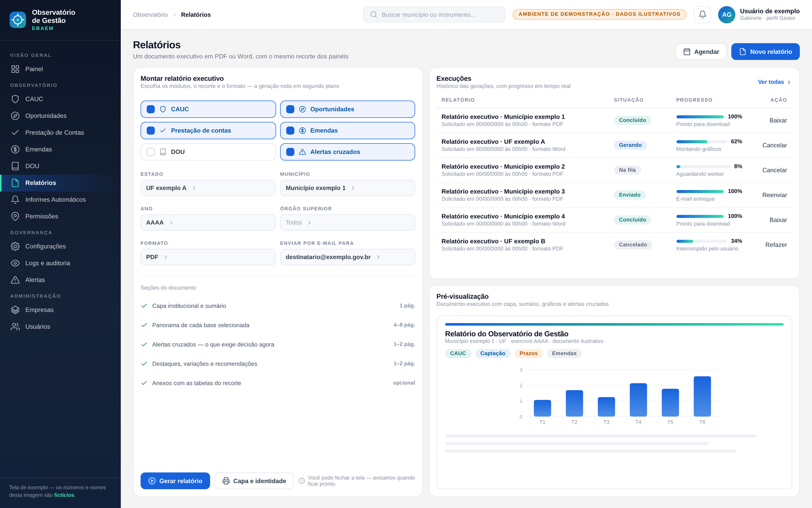Click the notifications bell icon

point(702,15)
